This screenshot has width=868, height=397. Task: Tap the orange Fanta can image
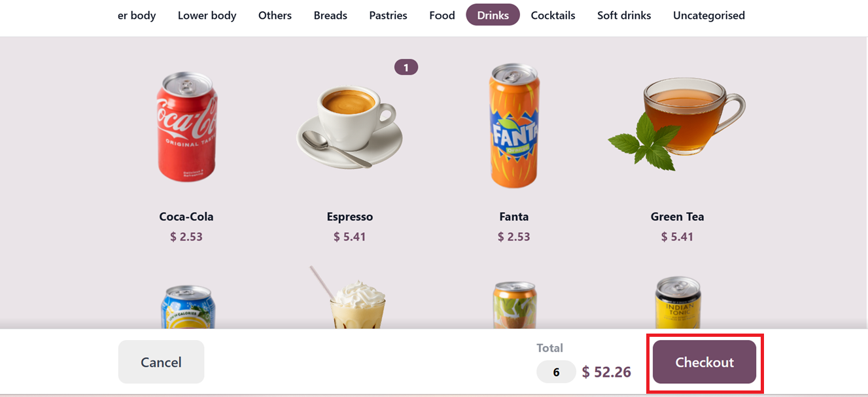pyautogui.click(x=514, y=126)
